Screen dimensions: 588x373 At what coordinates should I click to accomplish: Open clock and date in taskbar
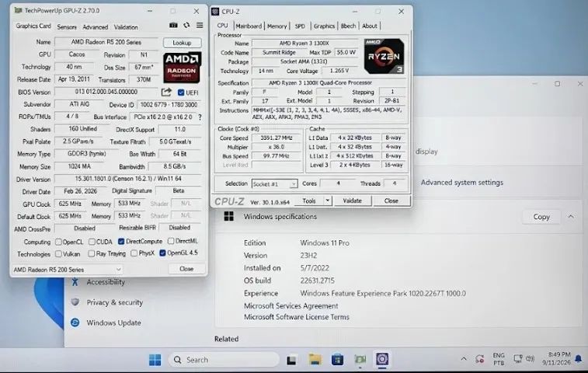[x=556, y=359]
